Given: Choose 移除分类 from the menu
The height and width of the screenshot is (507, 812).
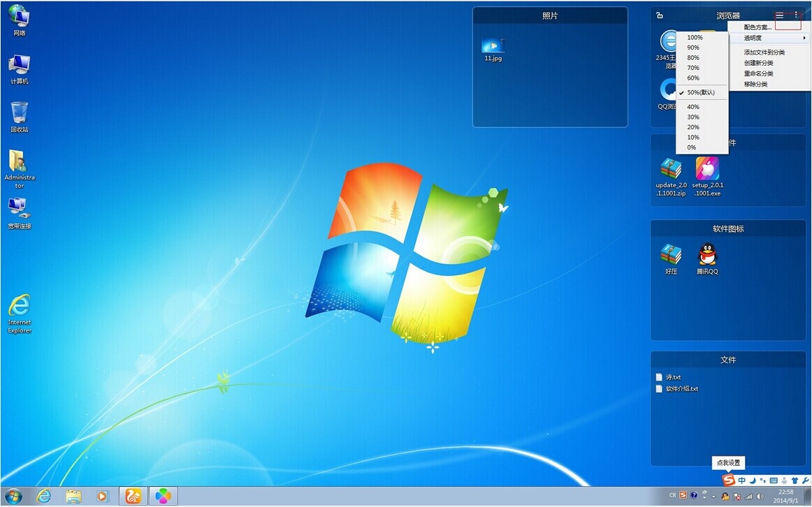Looking at the screenshot, I should (x=769, y=84).
